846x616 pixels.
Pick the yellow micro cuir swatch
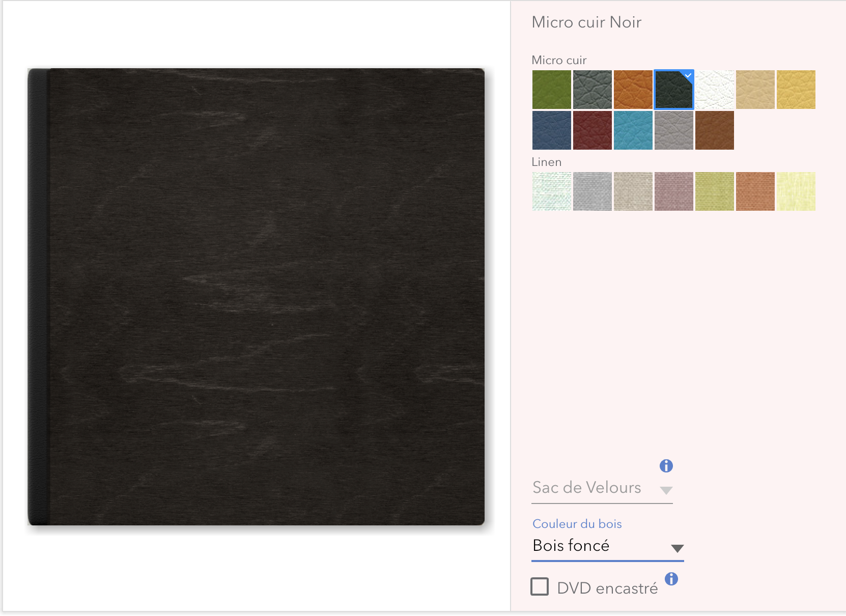point(796,90)
